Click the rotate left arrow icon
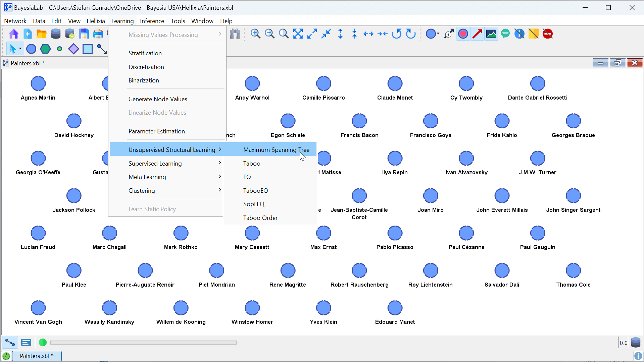644x362 pixels. (x=397, y=34)
